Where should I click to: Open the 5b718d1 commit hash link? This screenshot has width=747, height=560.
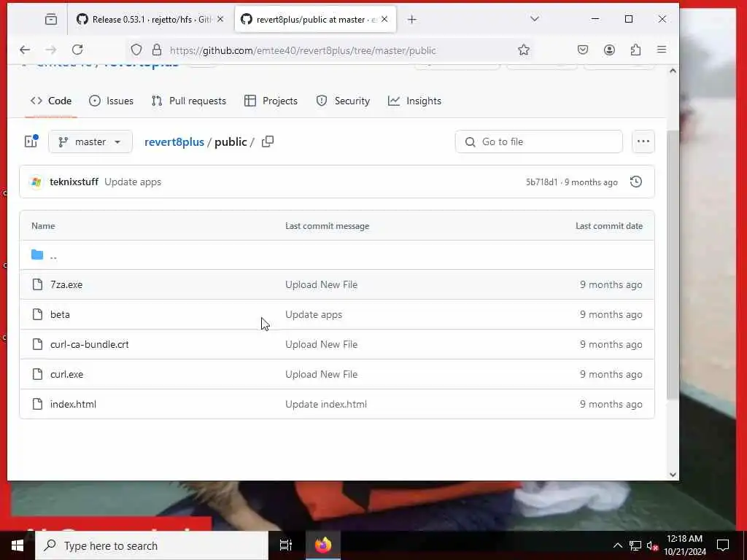tap(541, 182)
